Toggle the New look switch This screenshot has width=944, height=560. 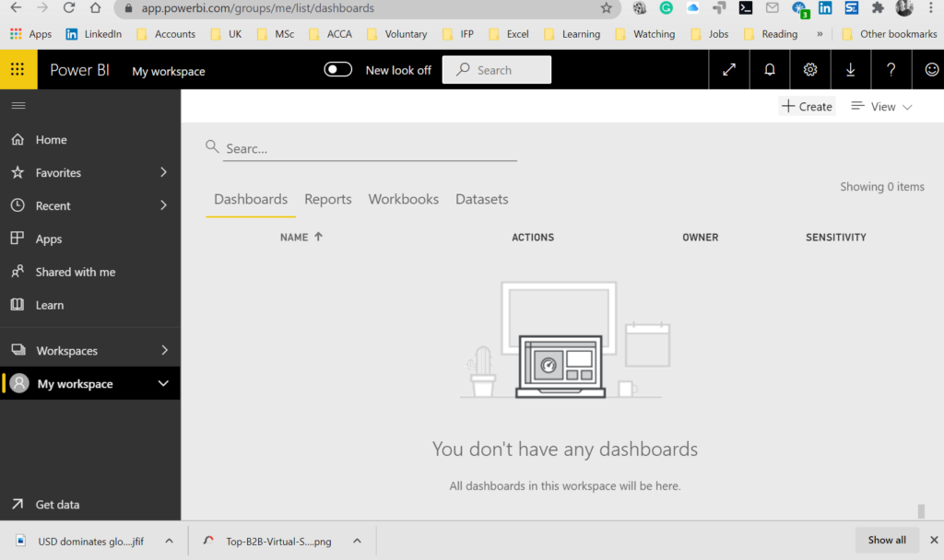coord(338,70)
